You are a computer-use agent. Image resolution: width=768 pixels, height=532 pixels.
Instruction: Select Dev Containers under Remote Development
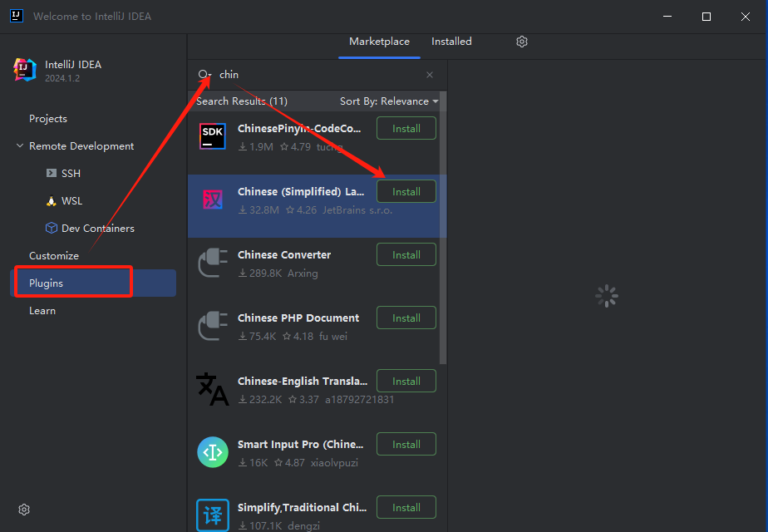coord(98,229)
